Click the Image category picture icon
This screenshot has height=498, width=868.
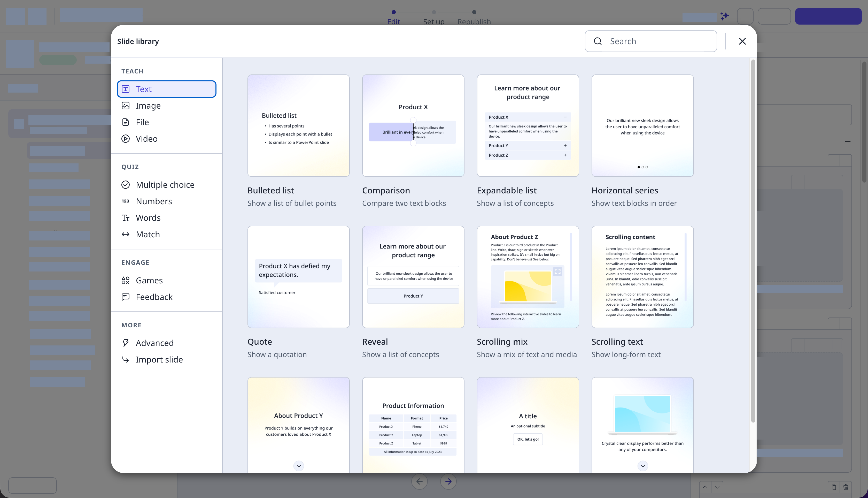[x=125, y=106]
